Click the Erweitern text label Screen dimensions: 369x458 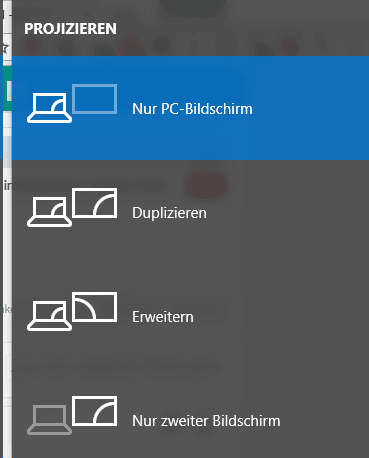coord(163,317)
